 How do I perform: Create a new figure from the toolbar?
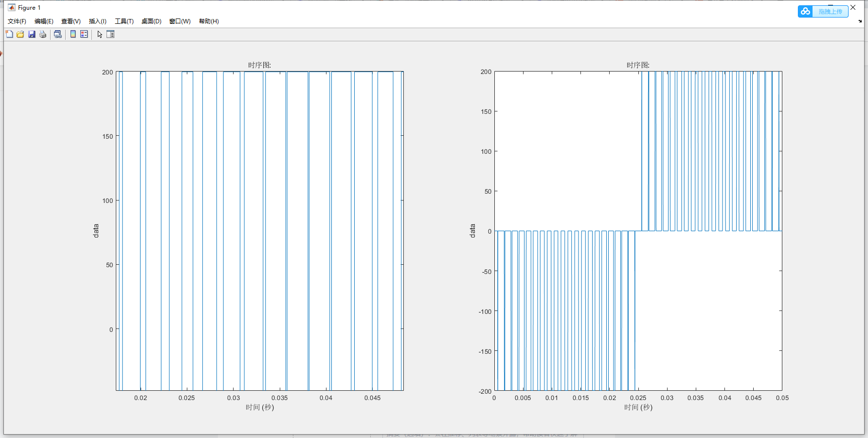pyautogui.click(x=9, y=34)
